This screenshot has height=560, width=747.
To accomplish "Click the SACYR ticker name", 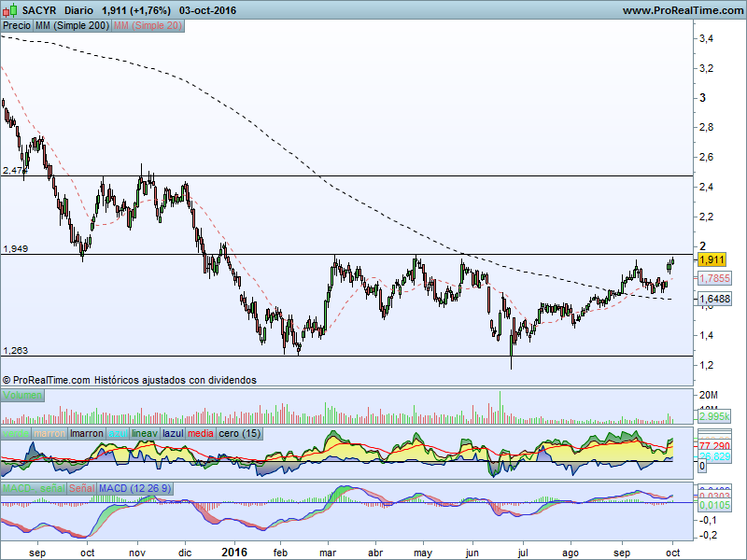I will click(40, 10).
